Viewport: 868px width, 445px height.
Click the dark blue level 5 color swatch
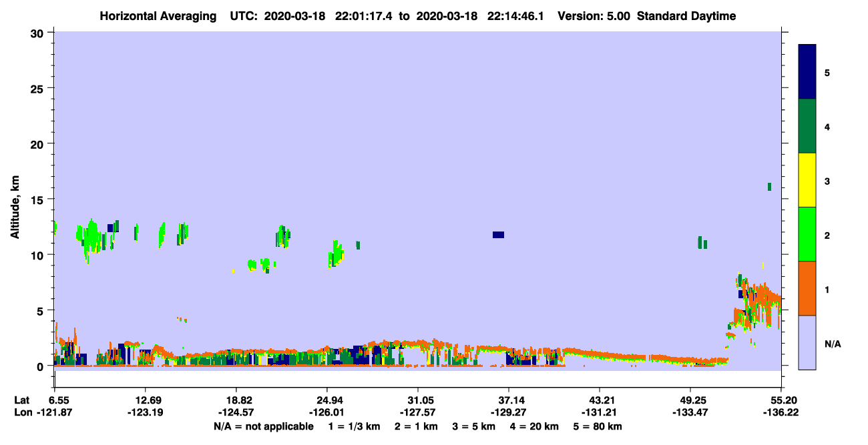click(807, 72)
